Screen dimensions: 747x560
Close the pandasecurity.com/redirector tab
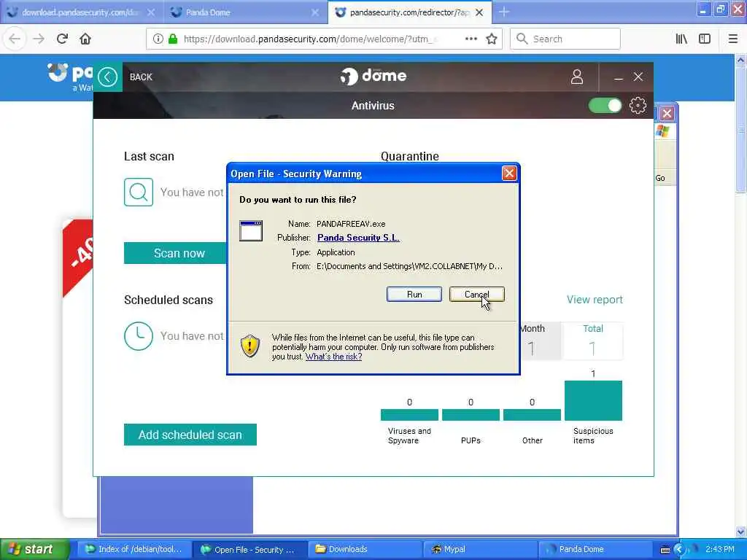(x=479, y=12)
